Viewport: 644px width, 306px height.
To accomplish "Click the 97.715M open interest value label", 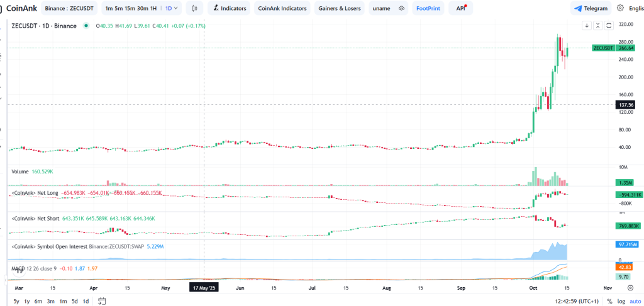I will tap(626, 244).
